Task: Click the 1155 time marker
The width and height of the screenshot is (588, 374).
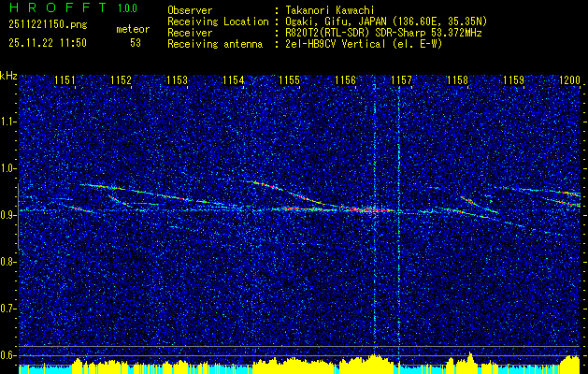Action: [290, 80]
